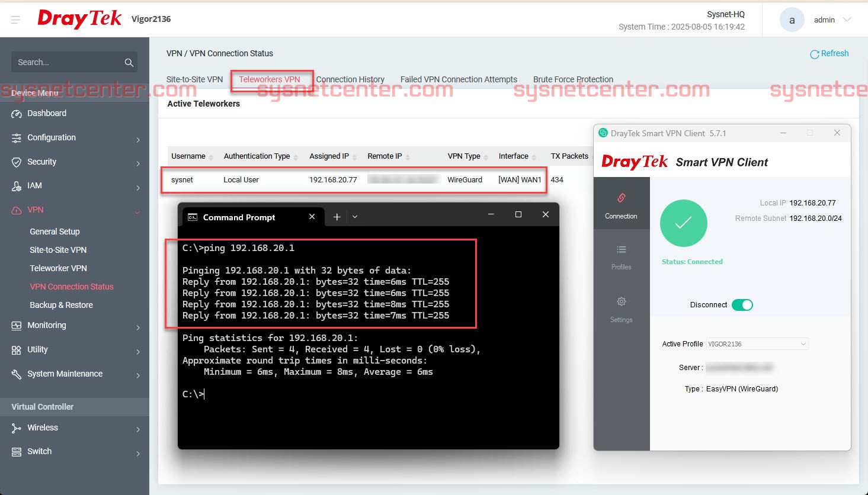Click the Refresh circular arrow icon
The image size is (868, 495).
coord(815,54)
